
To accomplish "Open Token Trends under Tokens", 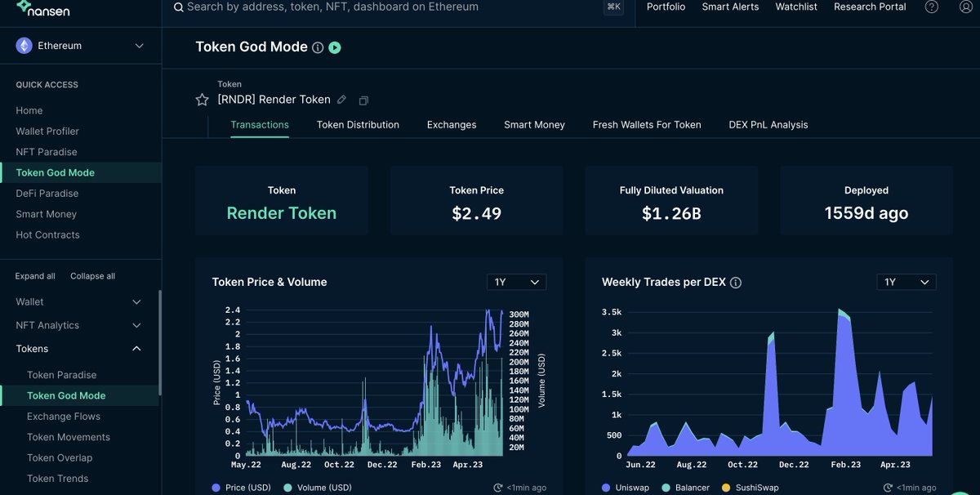I will [x=57, y=479].
